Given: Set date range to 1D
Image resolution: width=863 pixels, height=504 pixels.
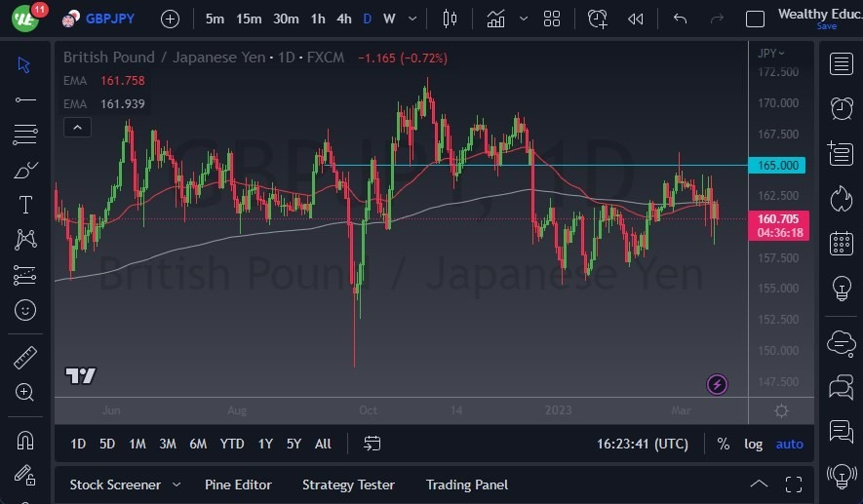Looking at the screenshot, I should [78, 444].
